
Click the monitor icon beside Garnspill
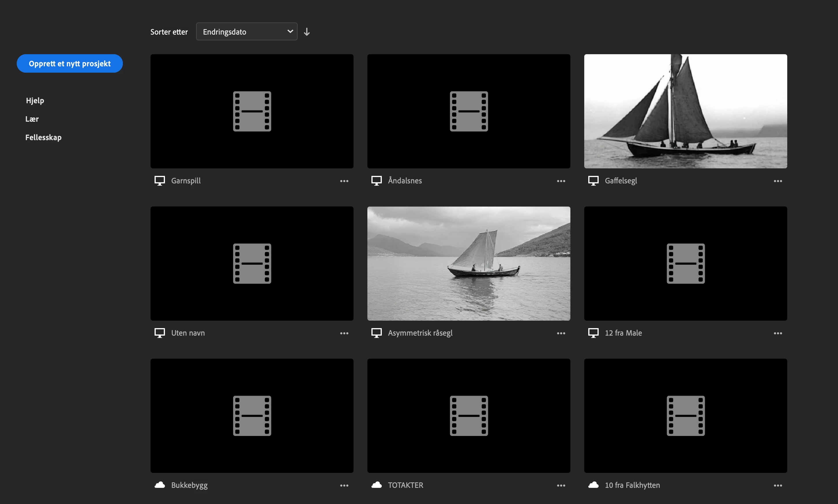[160, 181]
